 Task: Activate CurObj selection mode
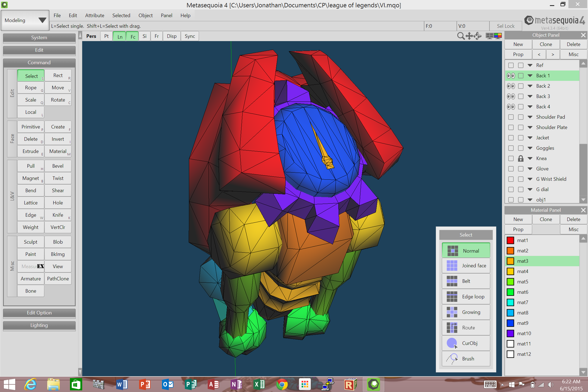click(x=466, y=343)
